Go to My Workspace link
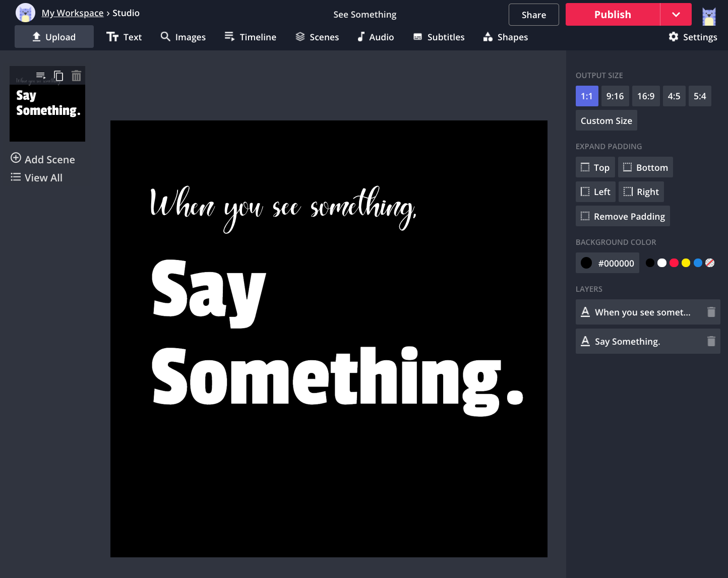 pos(73,13)
